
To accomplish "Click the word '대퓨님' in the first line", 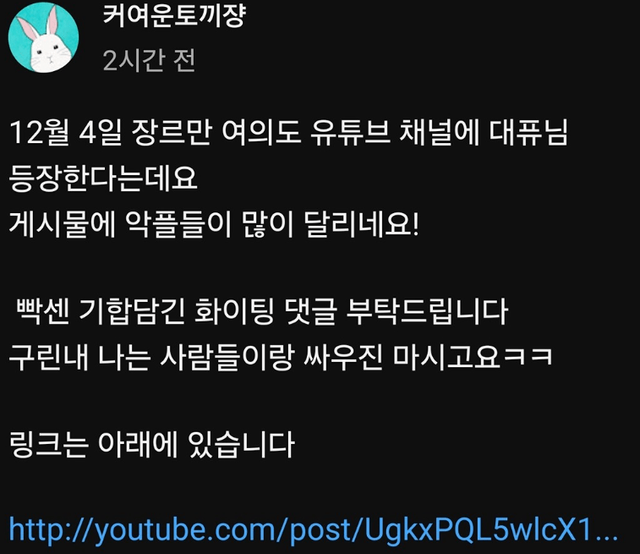I will tap(529, 133).
